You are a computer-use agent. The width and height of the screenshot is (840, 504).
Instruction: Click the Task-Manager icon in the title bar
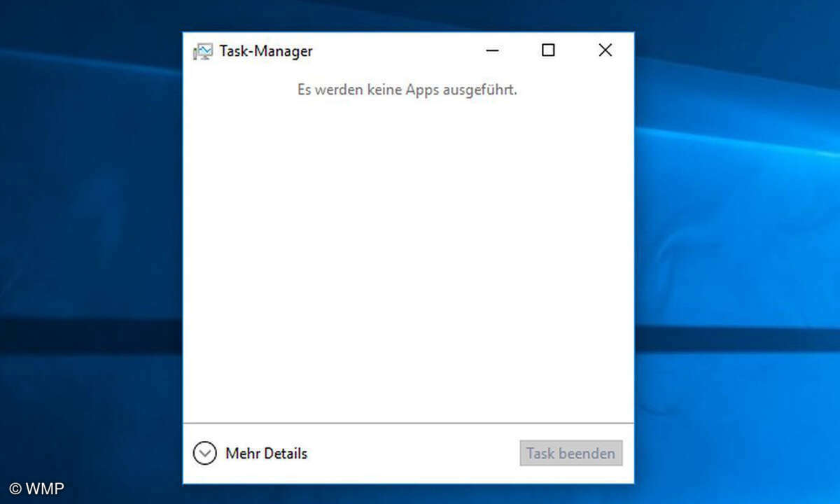click(x=202, y=51)
